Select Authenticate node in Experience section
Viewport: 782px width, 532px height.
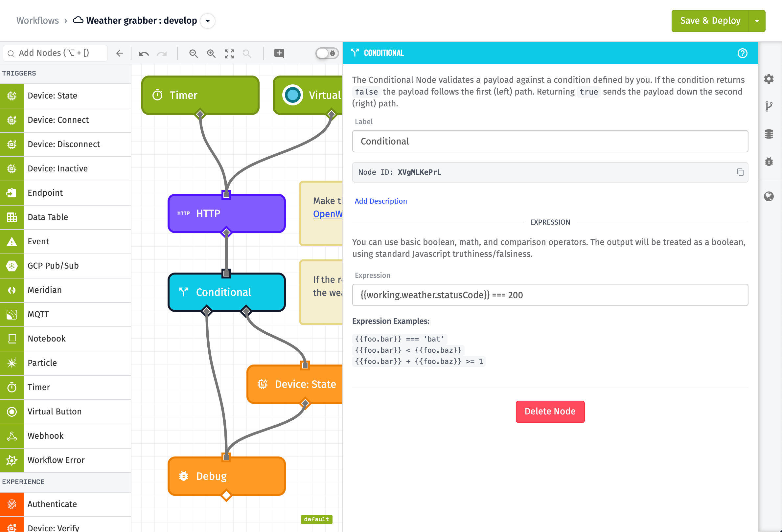point(65,504)
